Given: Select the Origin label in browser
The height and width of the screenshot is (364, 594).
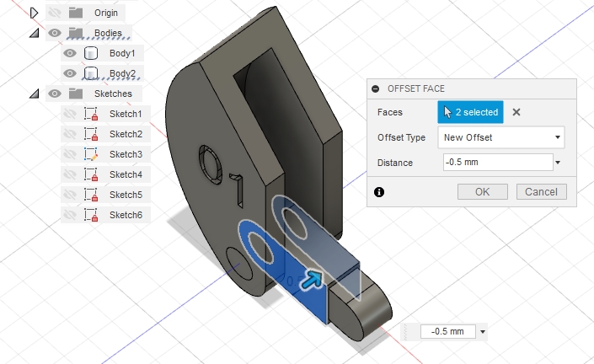Looking at the screenshot, I should [x=106, y=13].
